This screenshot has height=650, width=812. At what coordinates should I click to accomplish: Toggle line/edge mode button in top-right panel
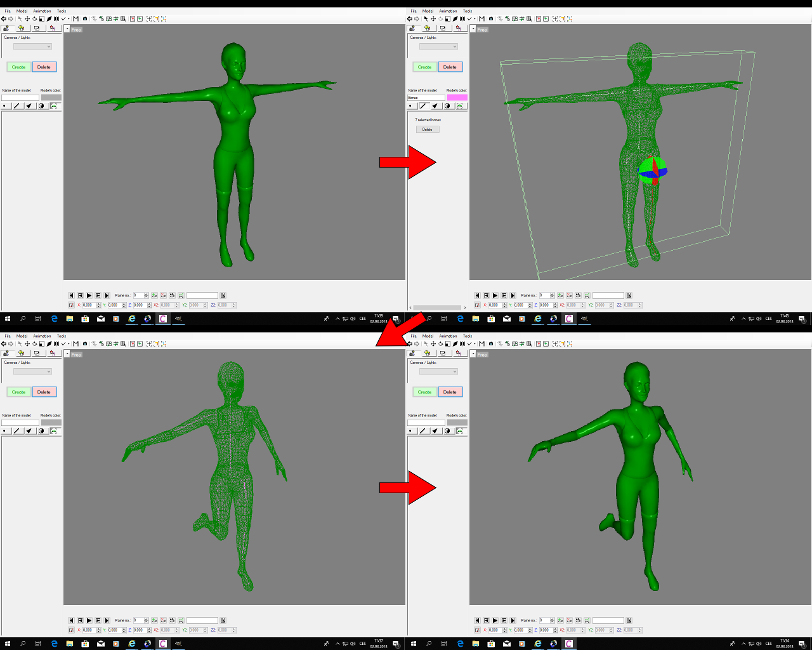[423, 106]
